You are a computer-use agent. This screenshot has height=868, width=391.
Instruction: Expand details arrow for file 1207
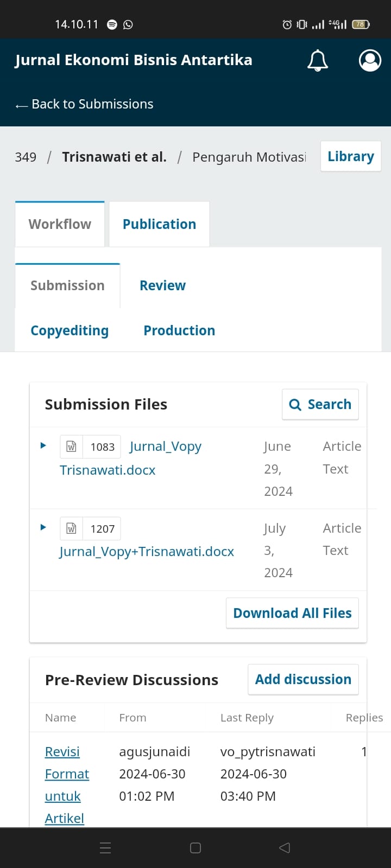(x=43, y=527)
